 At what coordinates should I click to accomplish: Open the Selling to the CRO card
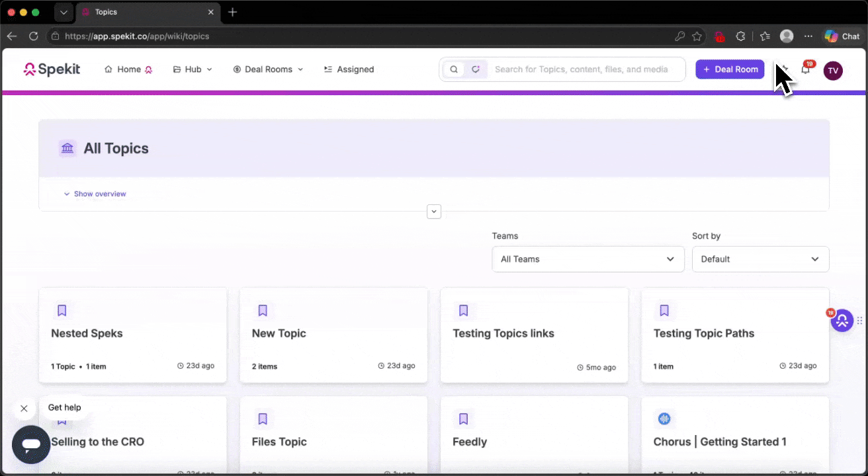(133, 436)
